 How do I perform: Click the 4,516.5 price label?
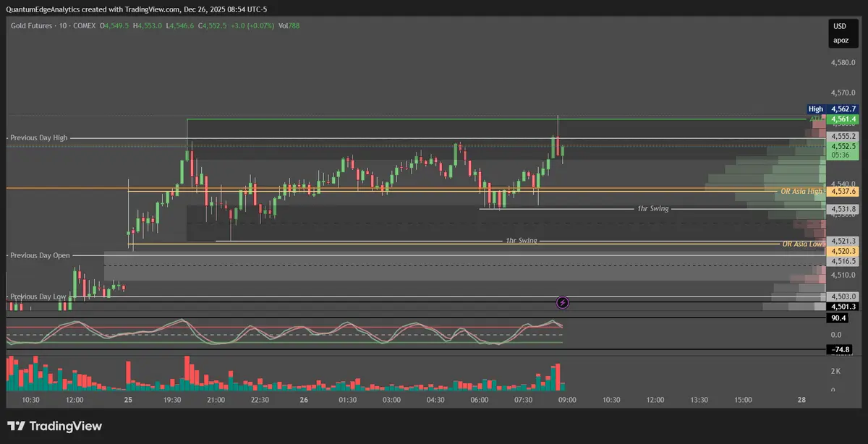point(843,261)
